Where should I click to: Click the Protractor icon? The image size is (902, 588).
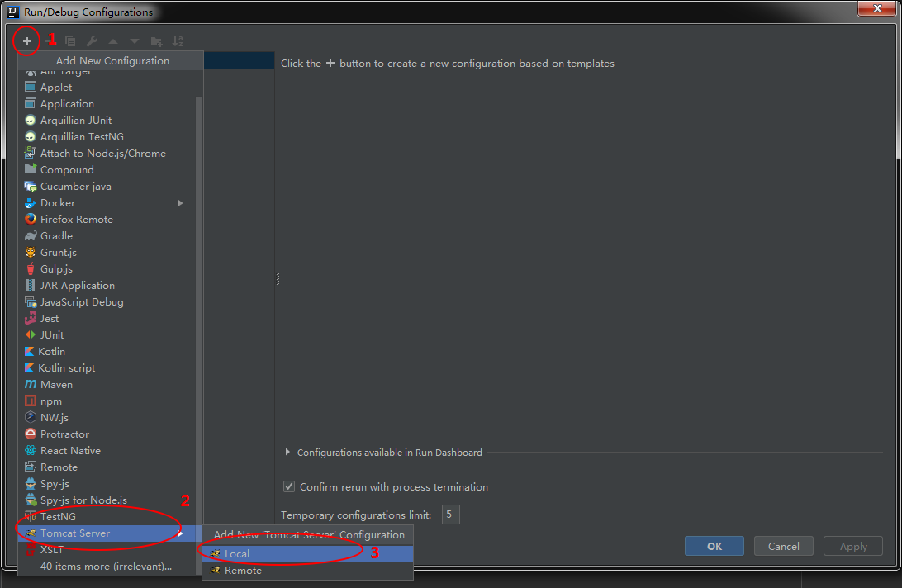pyautogui.click(x=31, y=434)
